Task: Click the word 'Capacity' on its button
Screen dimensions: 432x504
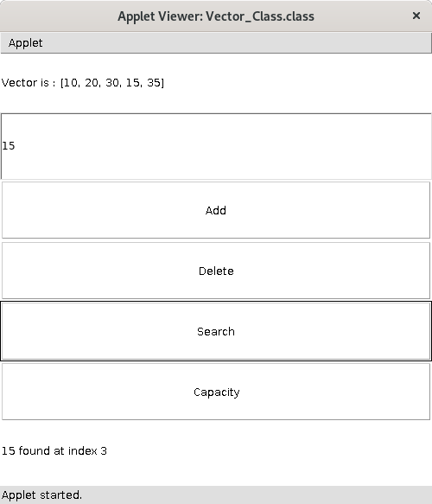Action: pos(217,392)
